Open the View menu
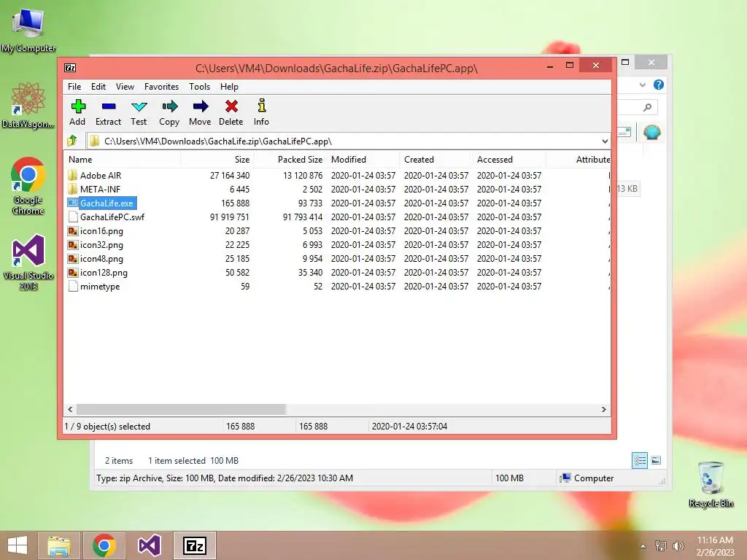This screenshot has height=560, width=747. pyautogui.click(x=125, y=87)
